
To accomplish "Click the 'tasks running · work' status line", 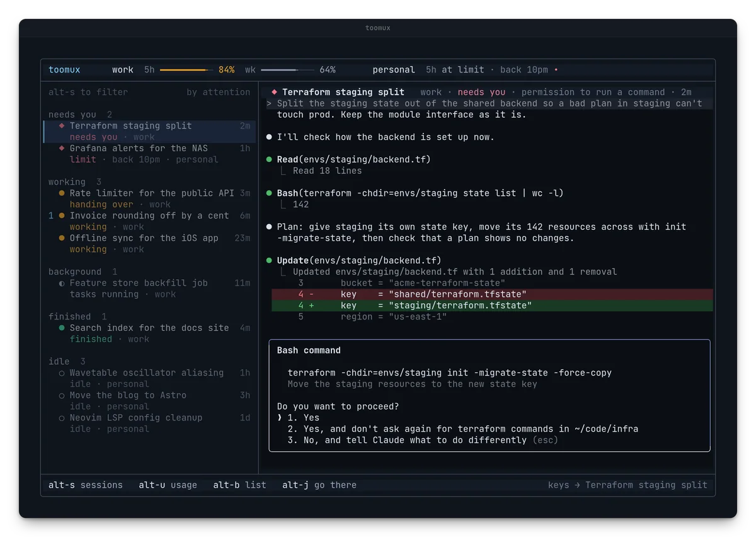I will 123,294.
